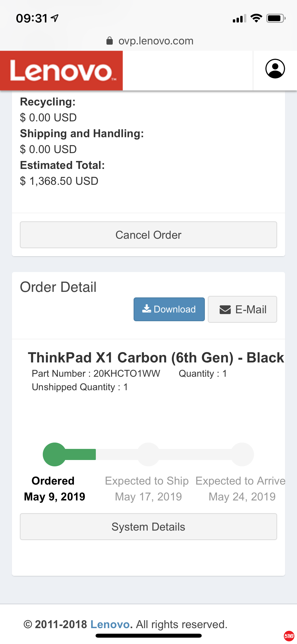Screen dimensions: 297x644
Task: Open System Details for the ThinkPad
Action: click(x=148, y=527)
